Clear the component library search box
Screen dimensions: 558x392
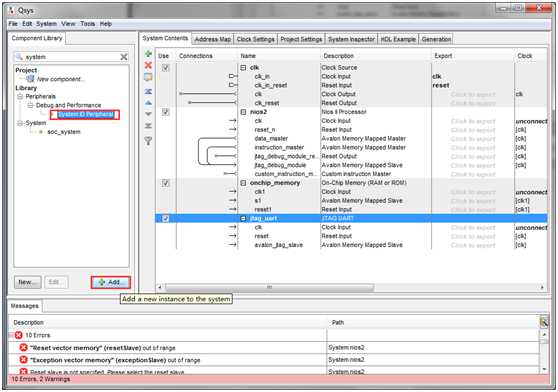coord(124,57)
